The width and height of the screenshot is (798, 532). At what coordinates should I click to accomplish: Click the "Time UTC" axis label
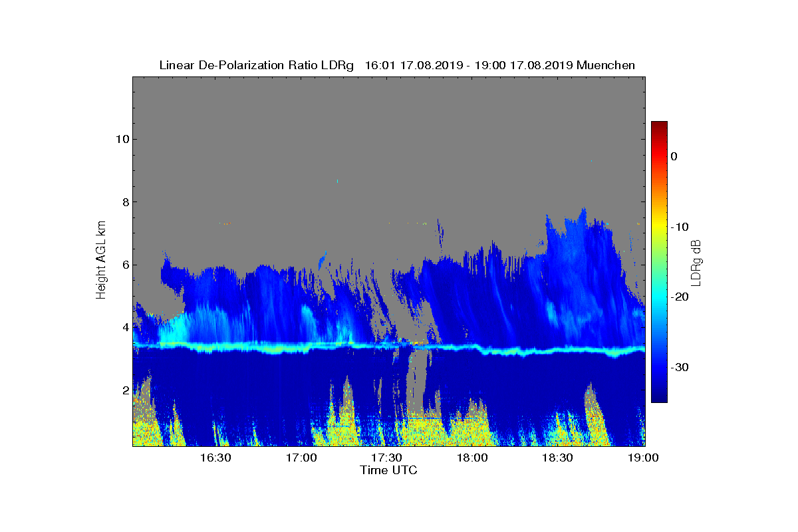tap(388, 470)
